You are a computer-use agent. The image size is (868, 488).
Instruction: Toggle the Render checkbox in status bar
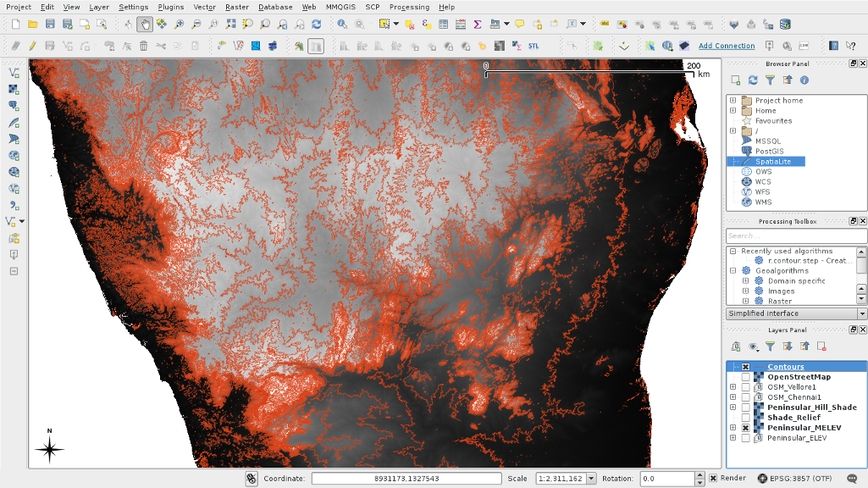[713, 479]
